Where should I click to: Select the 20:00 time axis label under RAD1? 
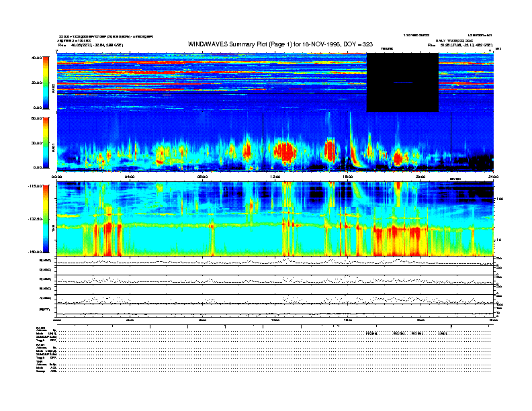click(420, 176)
